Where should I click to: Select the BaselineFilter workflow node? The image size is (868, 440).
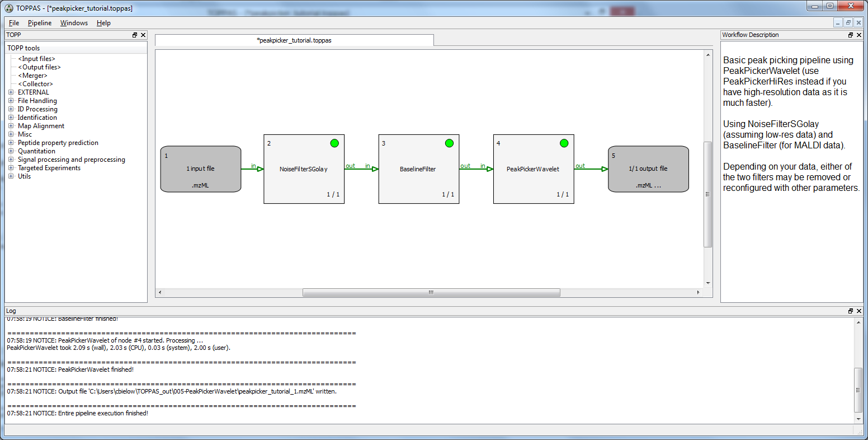tap(418, 169)
